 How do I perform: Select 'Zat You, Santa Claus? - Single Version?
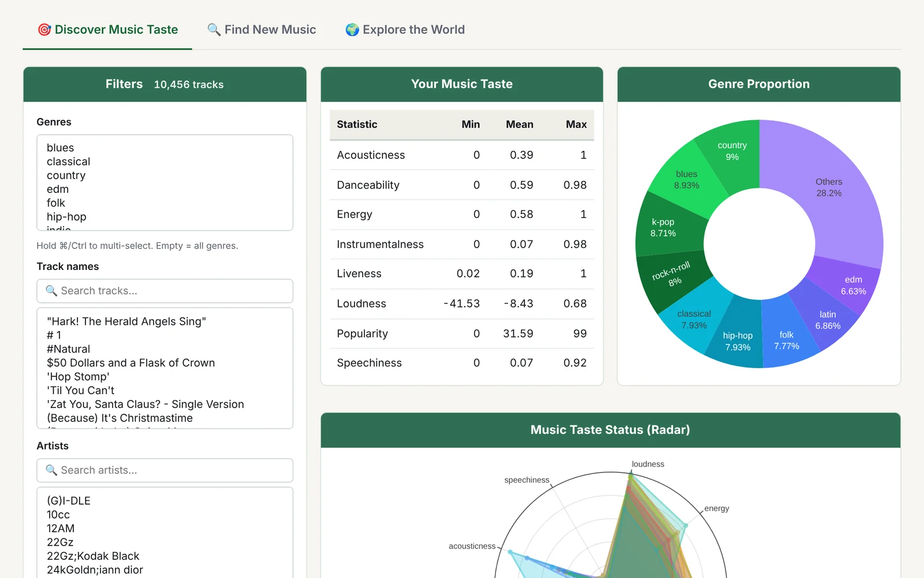point(165,405)
